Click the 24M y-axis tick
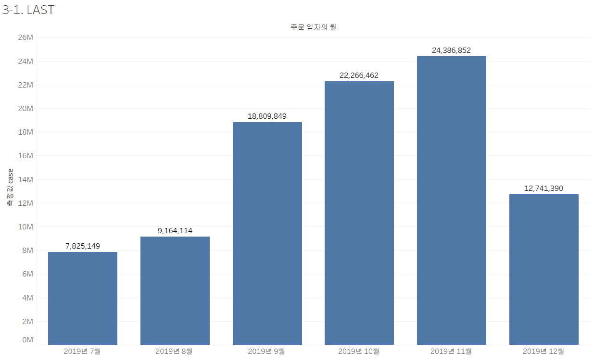Image resolution: width=594 pixels, height=364 pixels. coord(25,61)
